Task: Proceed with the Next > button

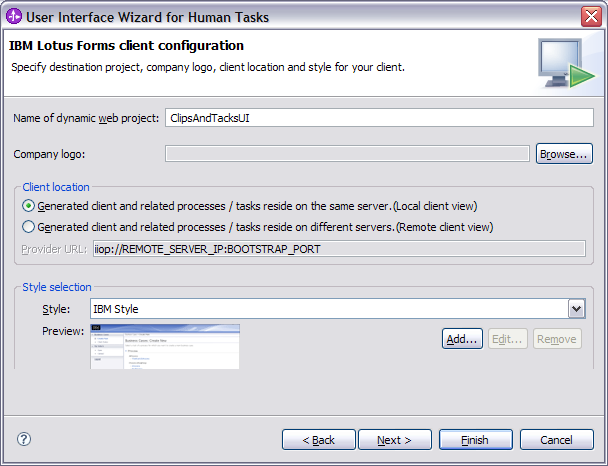Action: click(395, 440)
